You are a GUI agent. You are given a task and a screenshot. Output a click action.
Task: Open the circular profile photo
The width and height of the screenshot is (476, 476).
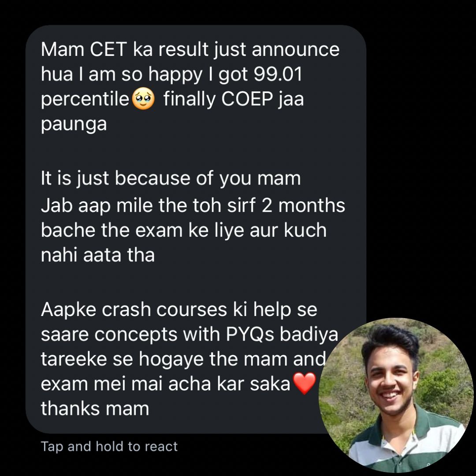click(396, 395)
